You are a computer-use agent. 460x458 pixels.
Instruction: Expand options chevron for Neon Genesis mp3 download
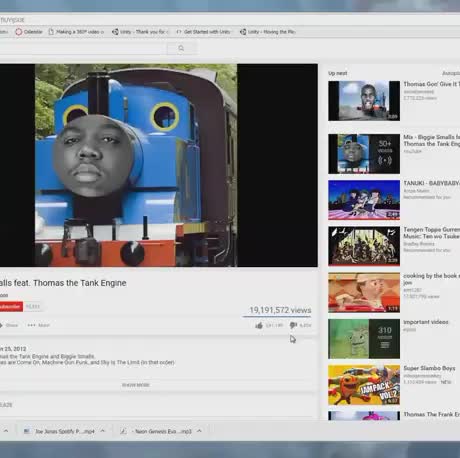(x=199, y=431)
